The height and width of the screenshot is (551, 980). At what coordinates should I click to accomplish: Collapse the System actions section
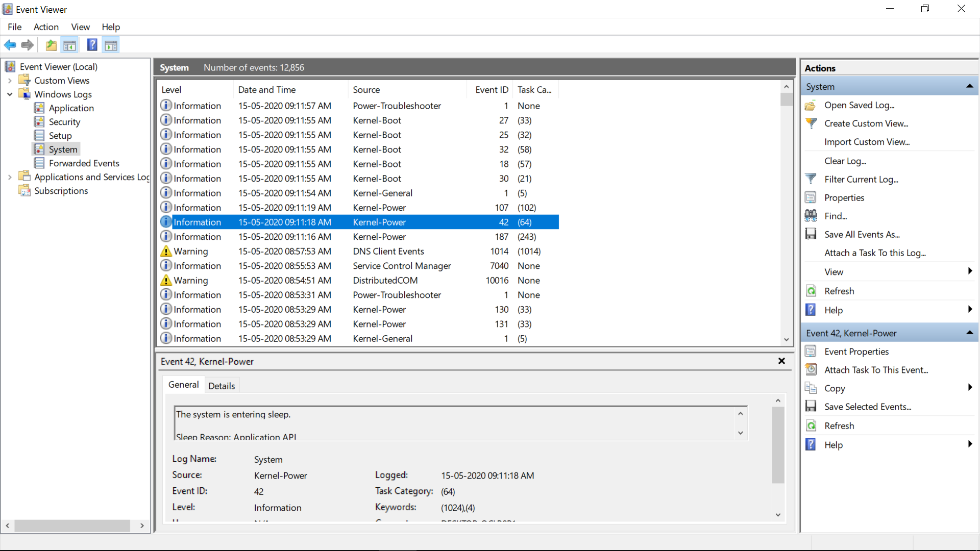(969, 87)
